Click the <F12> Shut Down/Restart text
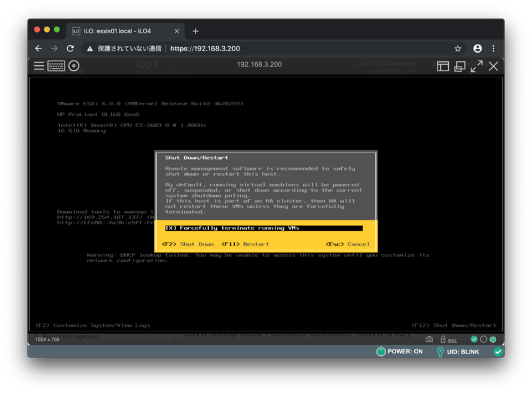This screenshot has width=532, height=394. [454, 325]
